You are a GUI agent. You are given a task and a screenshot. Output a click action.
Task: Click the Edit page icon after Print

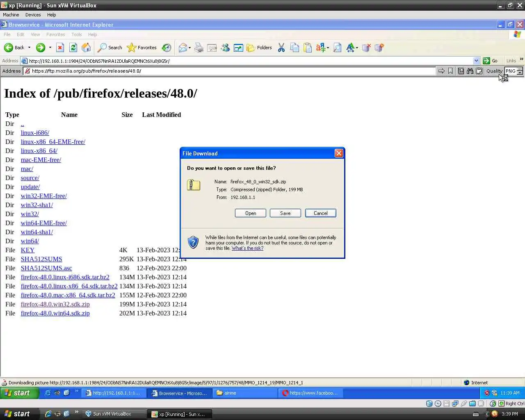[212, 48]
